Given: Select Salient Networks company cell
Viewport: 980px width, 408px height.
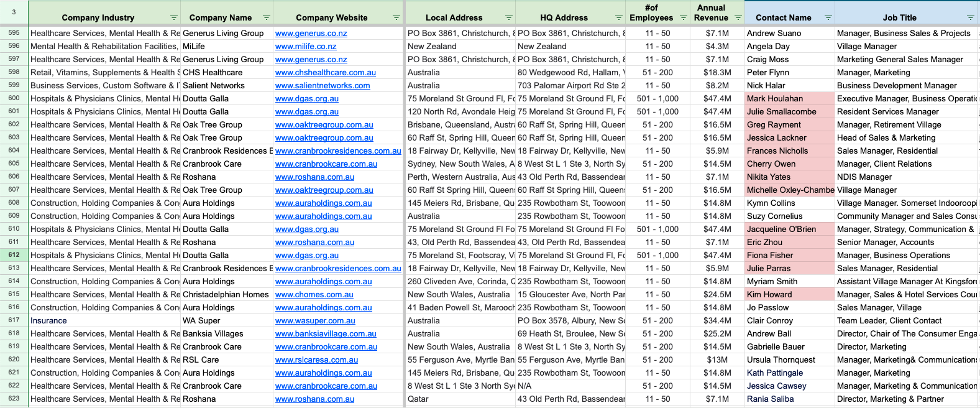Looking at the screenshot, I should [227, 86].
